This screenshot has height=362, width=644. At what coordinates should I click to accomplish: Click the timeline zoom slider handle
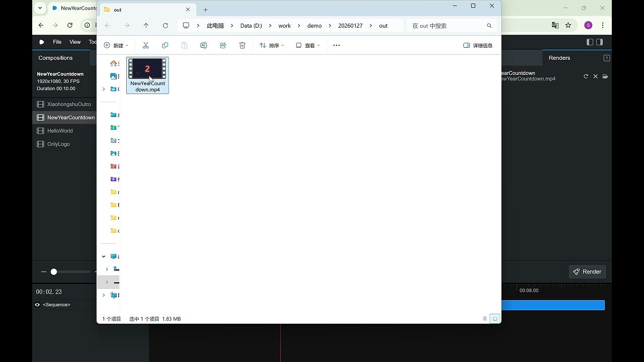click(54, 272)
